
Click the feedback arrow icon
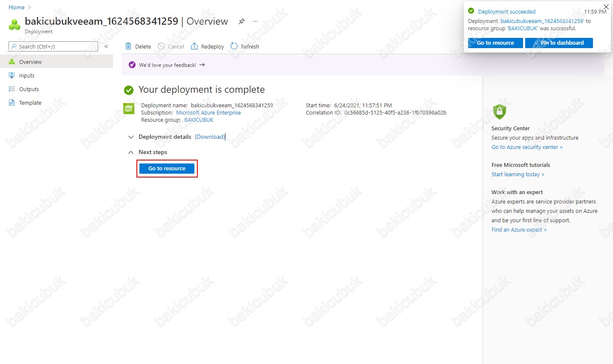pos(202,65)
